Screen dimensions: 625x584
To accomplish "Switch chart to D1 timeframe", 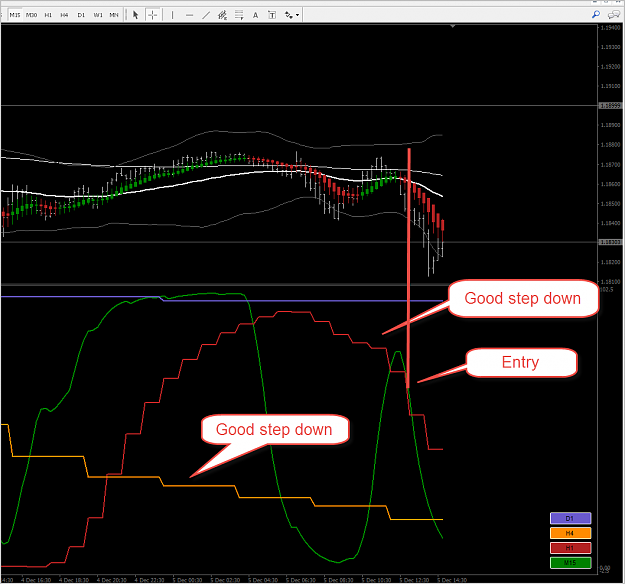I will click(x=81, y=15).
